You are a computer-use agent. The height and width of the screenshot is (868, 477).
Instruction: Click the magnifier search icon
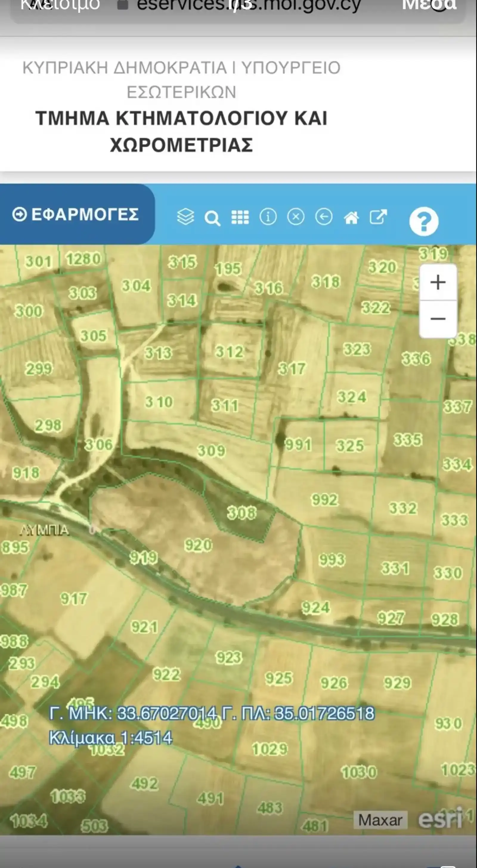[x=213, y=218]
